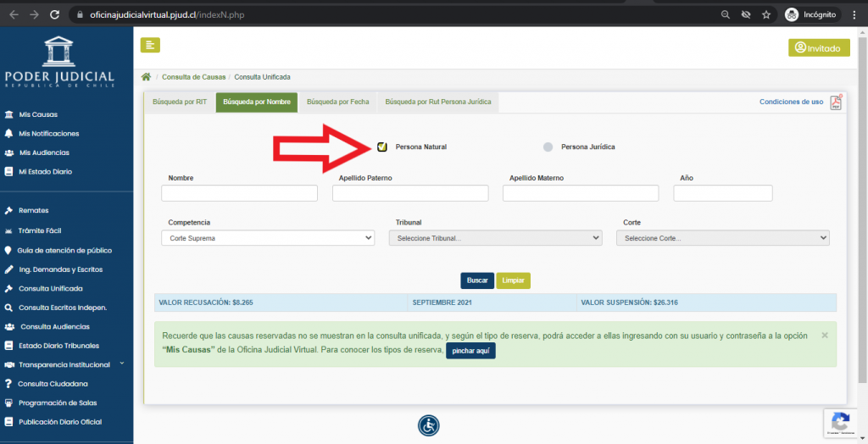Click the blue wheelchair accessibility icon
The width and height of the screenshot is (868, 444).
click(x=428, y=425)
